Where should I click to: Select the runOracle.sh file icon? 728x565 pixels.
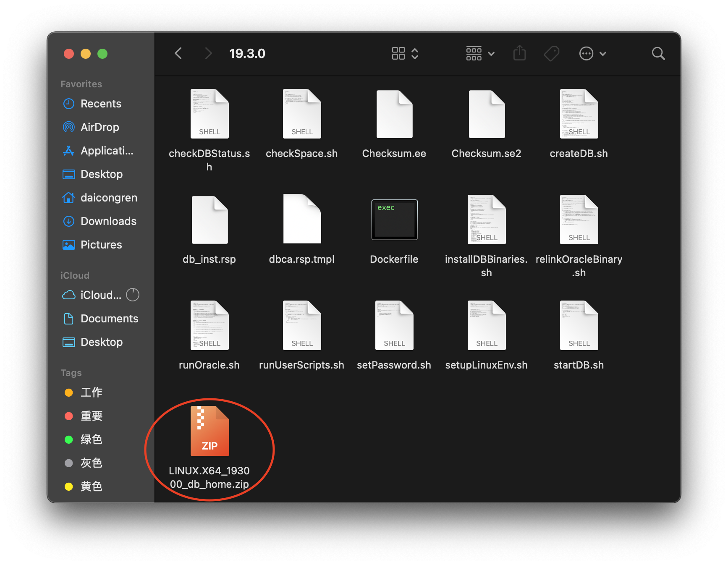pos(209,324)
